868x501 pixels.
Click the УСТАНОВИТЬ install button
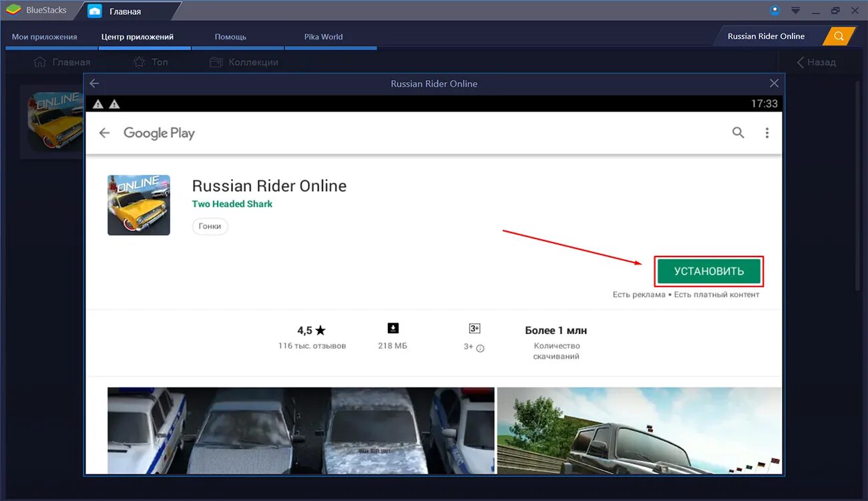[709, 271]
